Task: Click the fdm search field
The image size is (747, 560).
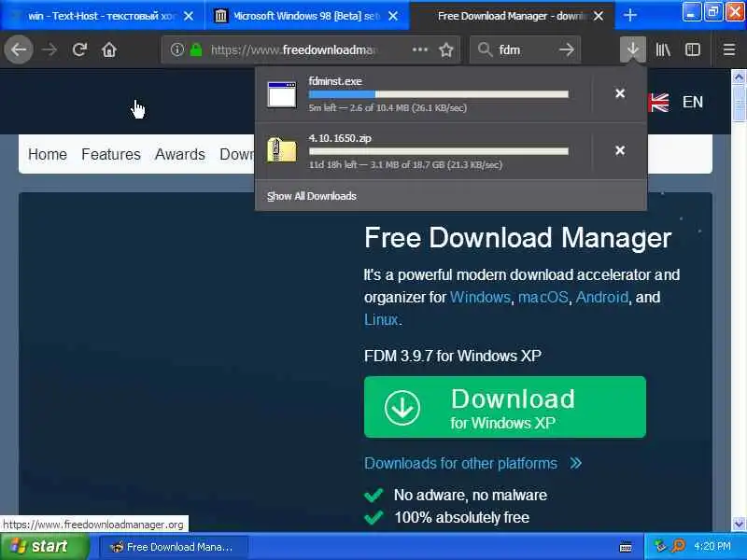Action: coord(524,49)
